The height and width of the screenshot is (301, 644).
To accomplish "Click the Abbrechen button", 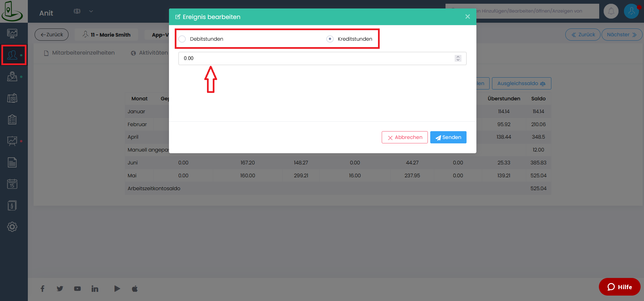I will coord(404,137).
